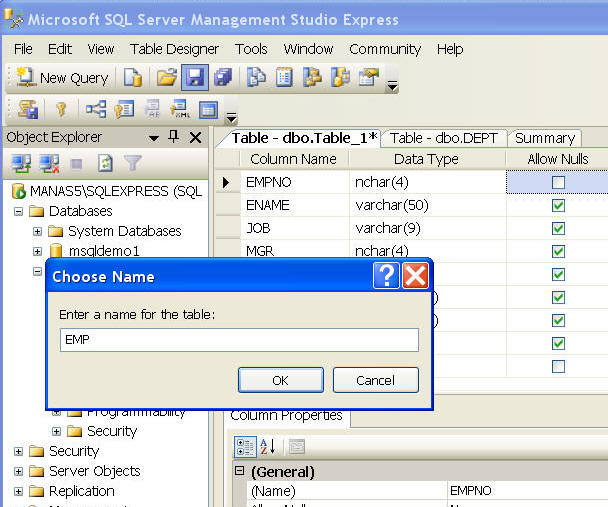Click the Filter funnel icon in Object Explorer
608x507 pixels.
133,163
